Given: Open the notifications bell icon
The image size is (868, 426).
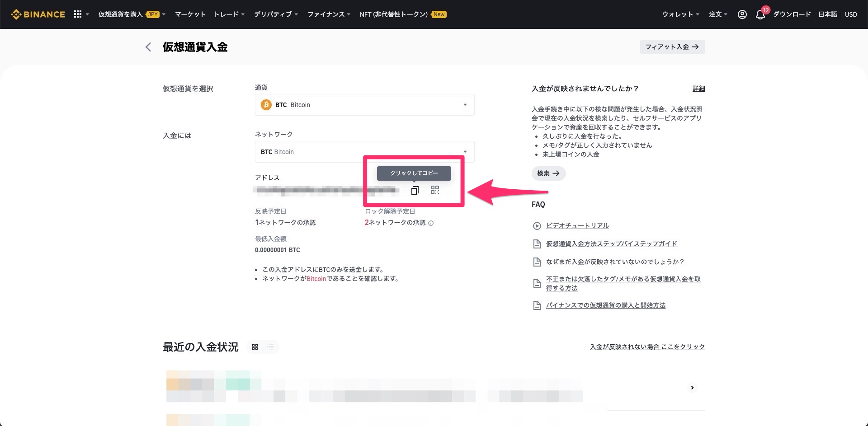Looking at the screenshot, I should point(760,14).
